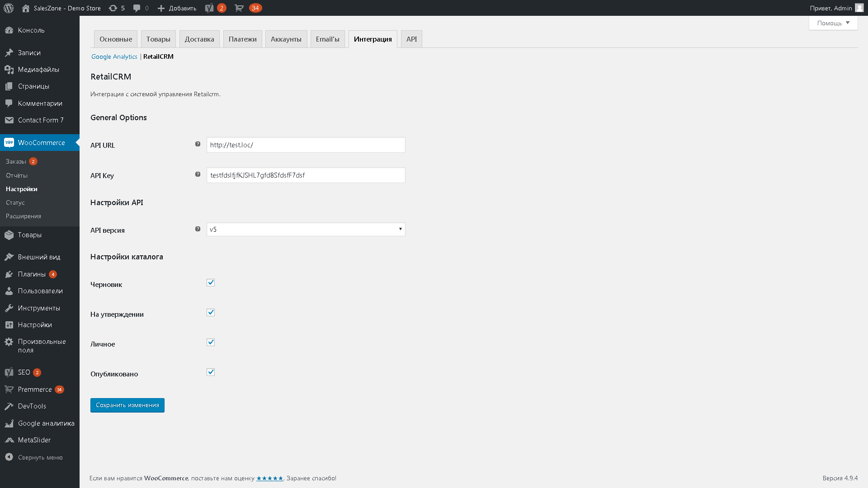
Task: Click the Contact Form 7 mail icon
Action: (x=9, y=120)
